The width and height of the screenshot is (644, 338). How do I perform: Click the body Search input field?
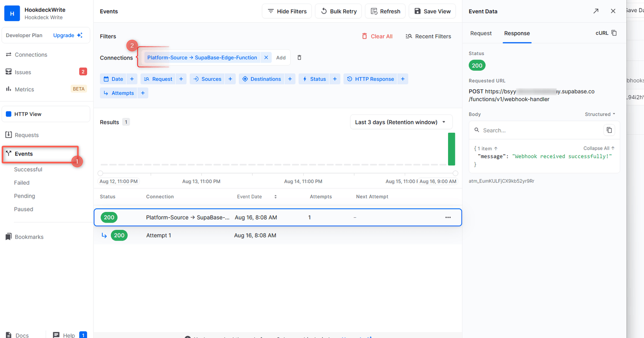point(539,131)
